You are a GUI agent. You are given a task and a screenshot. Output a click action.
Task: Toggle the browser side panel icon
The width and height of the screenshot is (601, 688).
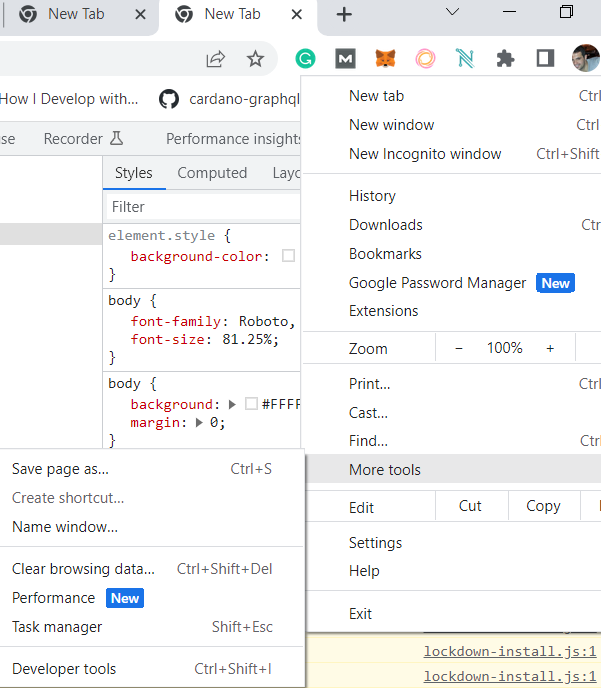545,59
